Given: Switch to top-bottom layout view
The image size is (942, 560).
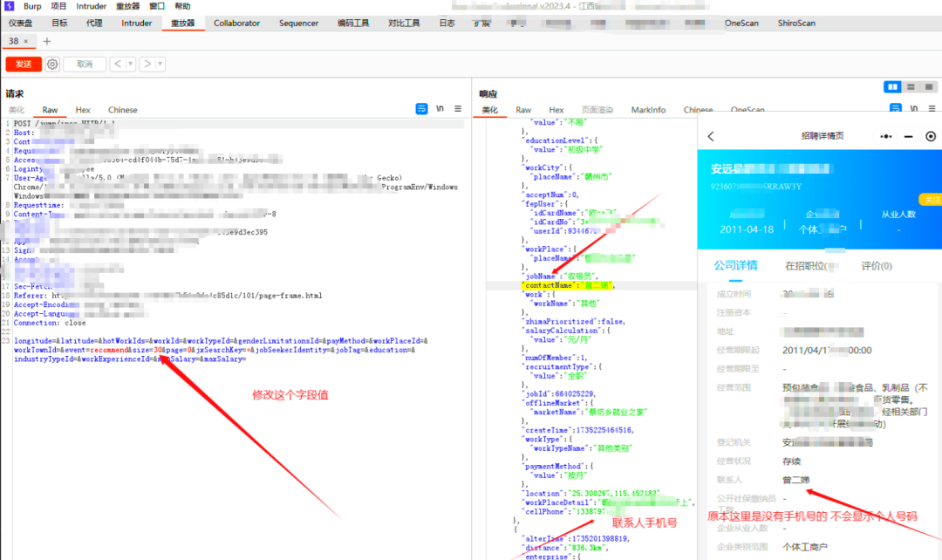Looking at the screenshot, I should click(x=911, y=87).
